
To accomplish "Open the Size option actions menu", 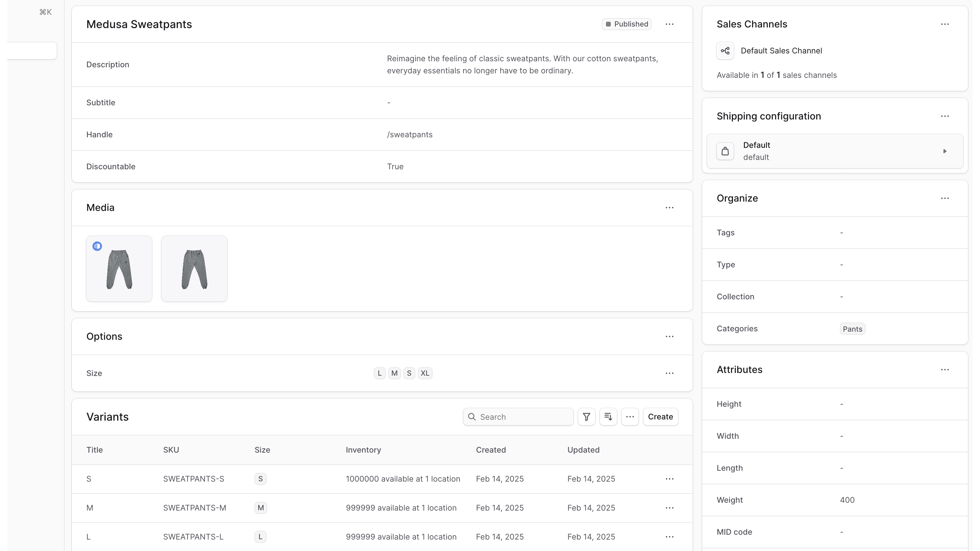I will click(x=669, y=373).
